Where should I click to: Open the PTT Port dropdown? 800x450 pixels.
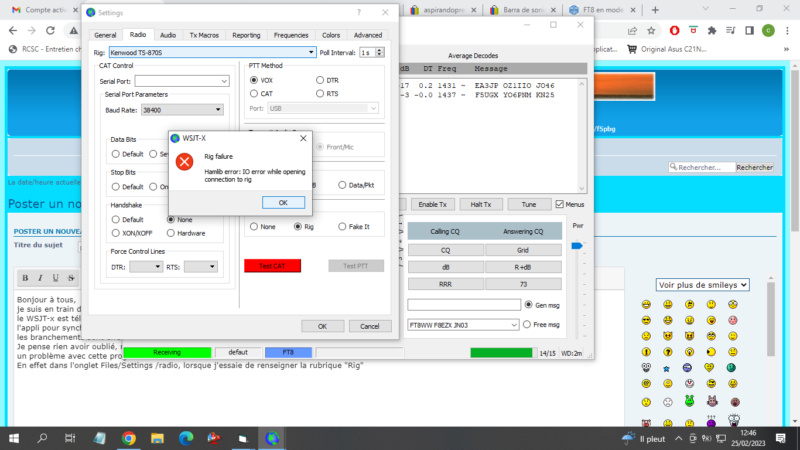(x=322, y=108)
